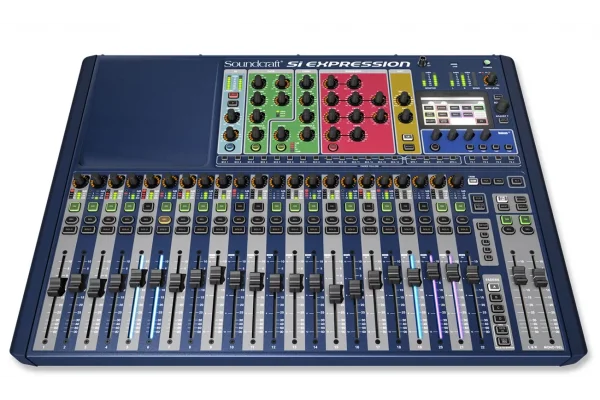
Task: Deselect the orange-lit SEL button on channel 6
Action: (165, 220)
